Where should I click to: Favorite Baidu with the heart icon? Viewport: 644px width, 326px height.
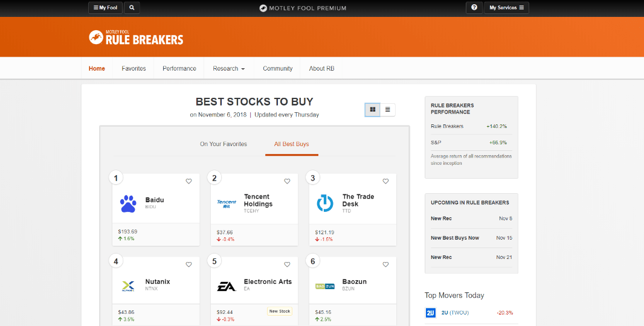pyautogui.click(x=188, y=181)
